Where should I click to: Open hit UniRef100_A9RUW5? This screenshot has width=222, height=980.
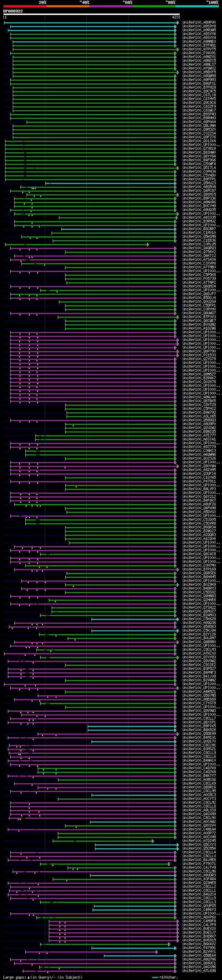point(199,30)
